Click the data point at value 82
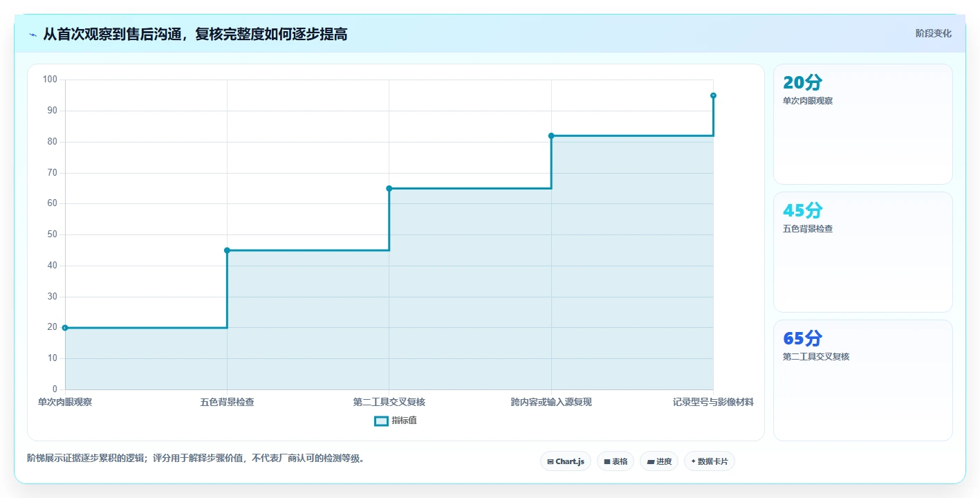This screenshot has width=980, height=498. point(551,136)
